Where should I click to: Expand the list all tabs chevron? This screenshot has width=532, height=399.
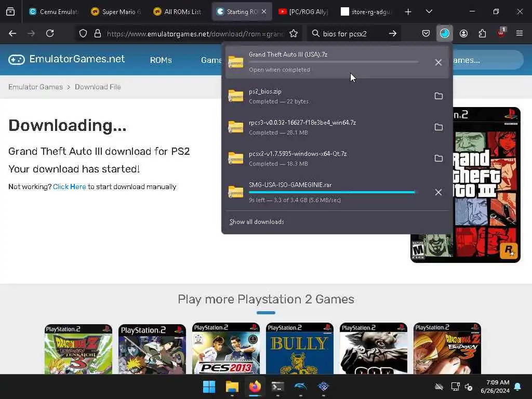click(x=429, y=11)
